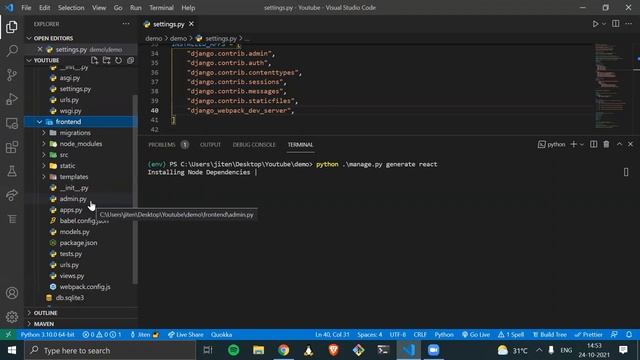The image size is (640, 360).
Task: Open the Manage gear icon
Action: (x=12, y=317)
